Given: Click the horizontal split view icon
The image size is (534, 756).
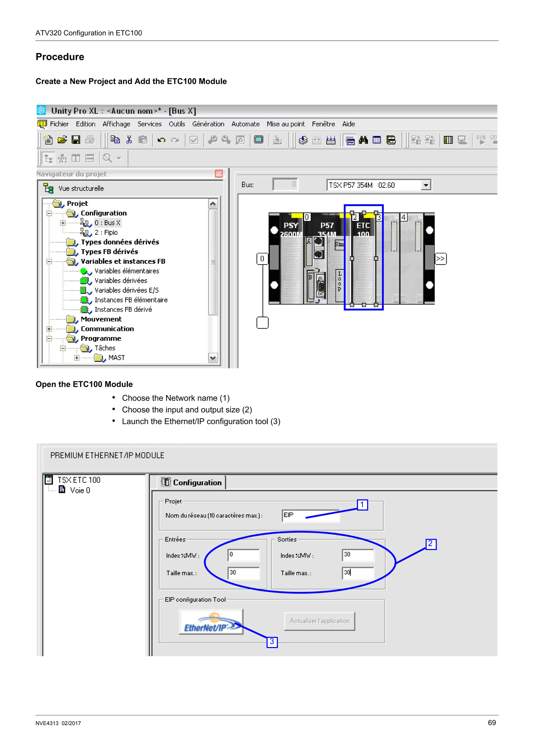Looking at the screenshot, I should (89, 158).
